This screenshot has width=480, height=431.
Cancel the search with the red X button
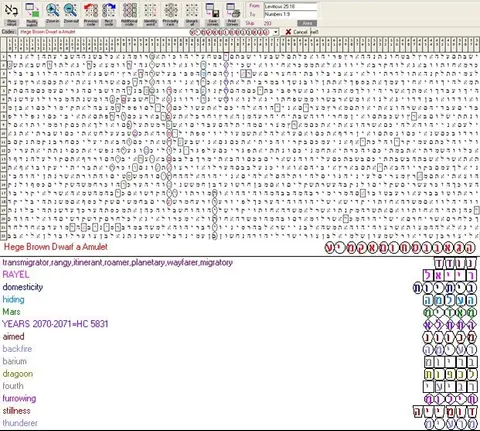(296, 32)
